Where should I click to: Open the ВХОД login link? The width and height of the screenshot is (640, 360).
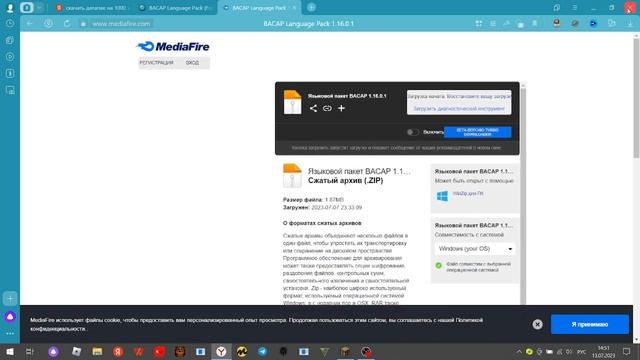(192, 62)
